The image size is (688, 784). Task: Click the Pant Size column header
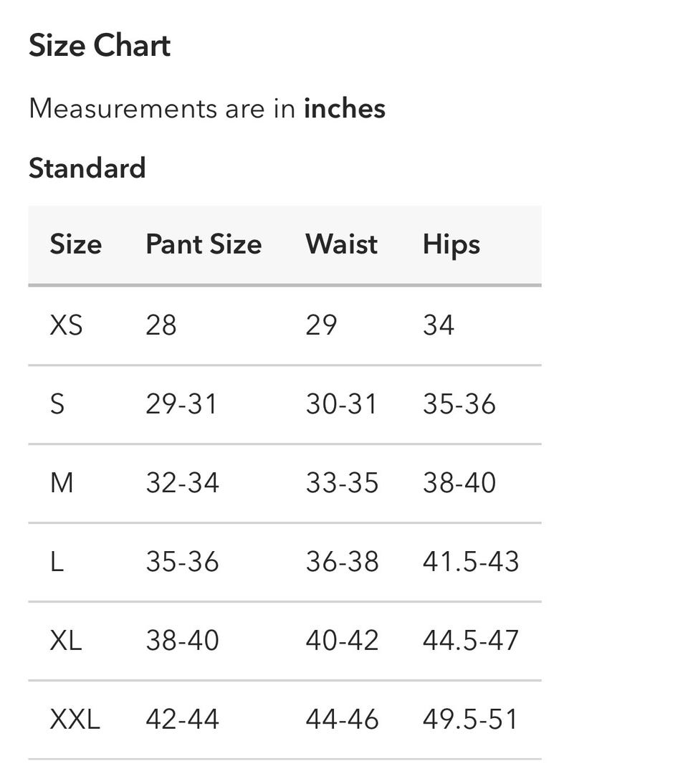[204, 244]
